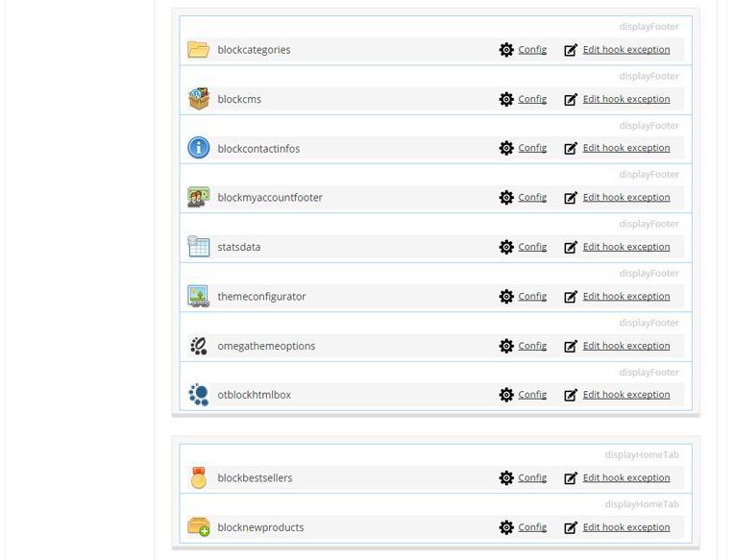Open Config link for blockmyaccountfooter
Viewport: 734px width, 560px height.
(x=532, y=198)
